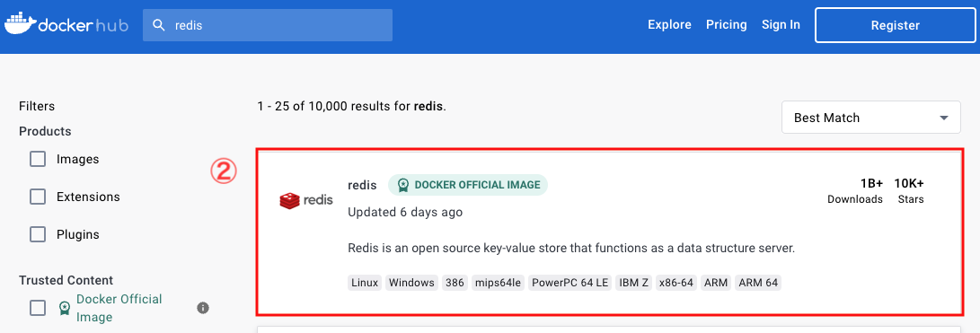Click the redis search input field
The height and width of the screenshot is (333, 980).
[x=268, y=25]
